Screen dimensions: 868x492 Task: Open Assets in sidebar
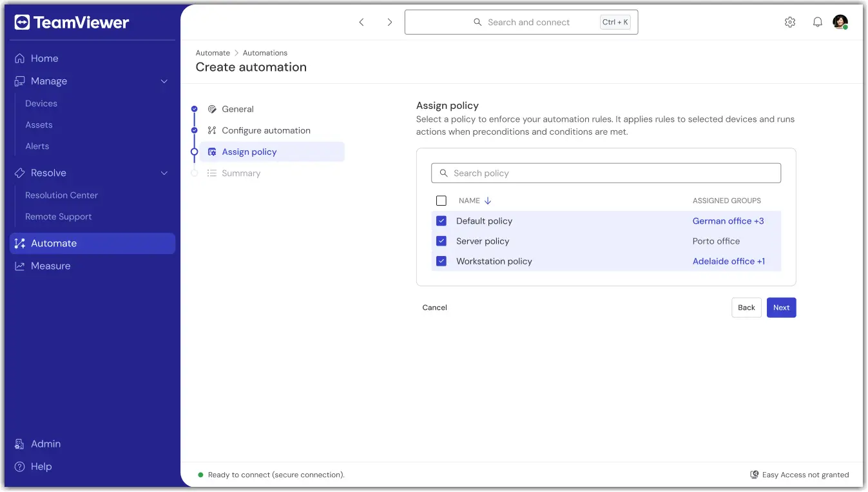(x=39, y=125)
